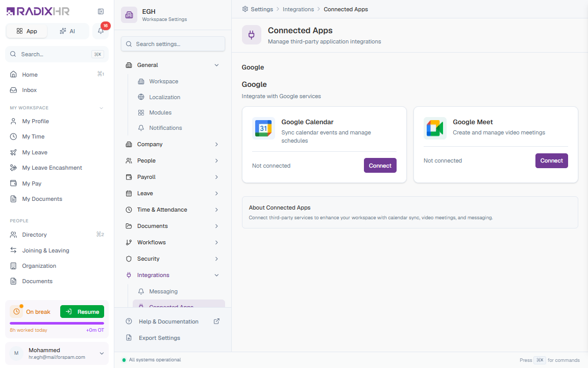
Task: Click Export Settings
Action: tap(173, 338)
